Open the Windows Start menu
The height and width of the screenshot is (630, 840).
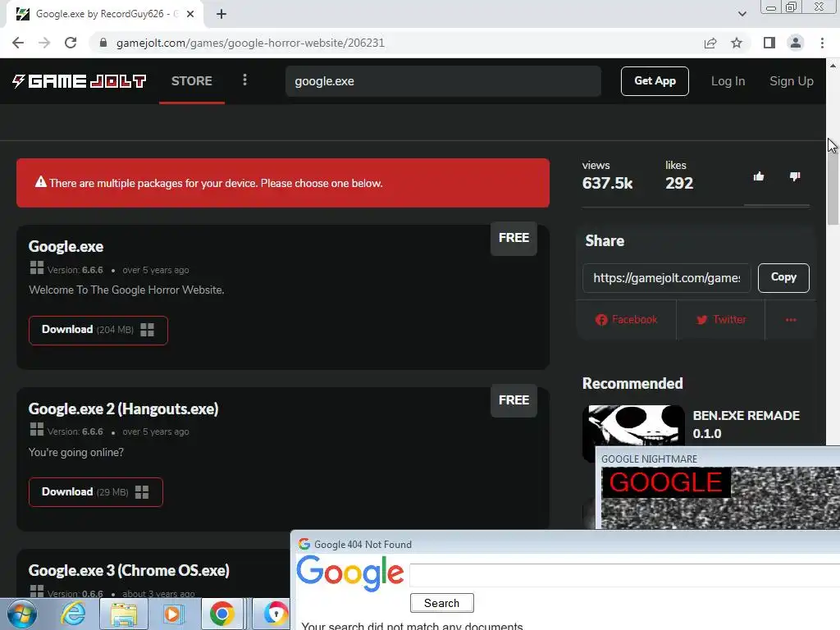21,614
